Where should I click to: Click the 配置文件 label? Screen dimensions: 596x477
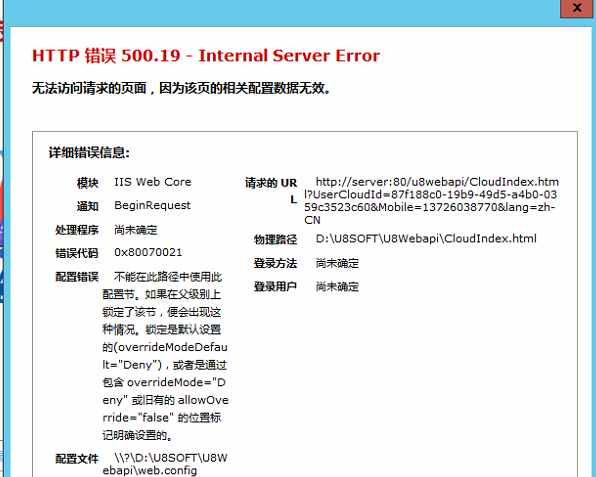[x=77, y=459]
